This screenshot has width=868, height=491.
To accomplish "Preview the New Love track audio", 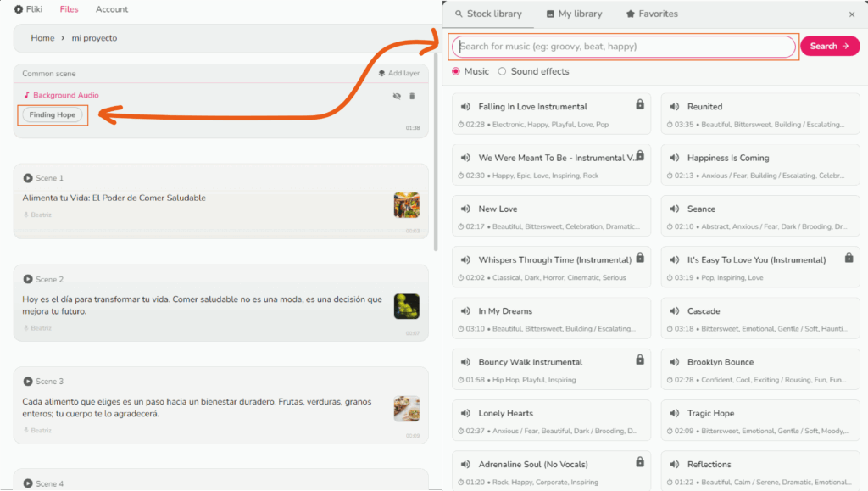I will click(465, 209).
